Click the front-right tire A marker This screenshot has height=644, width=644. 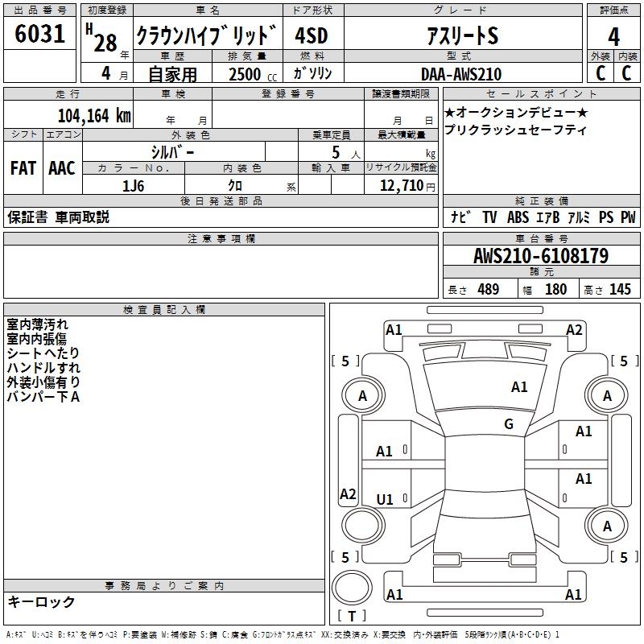[x=607, y=396]
